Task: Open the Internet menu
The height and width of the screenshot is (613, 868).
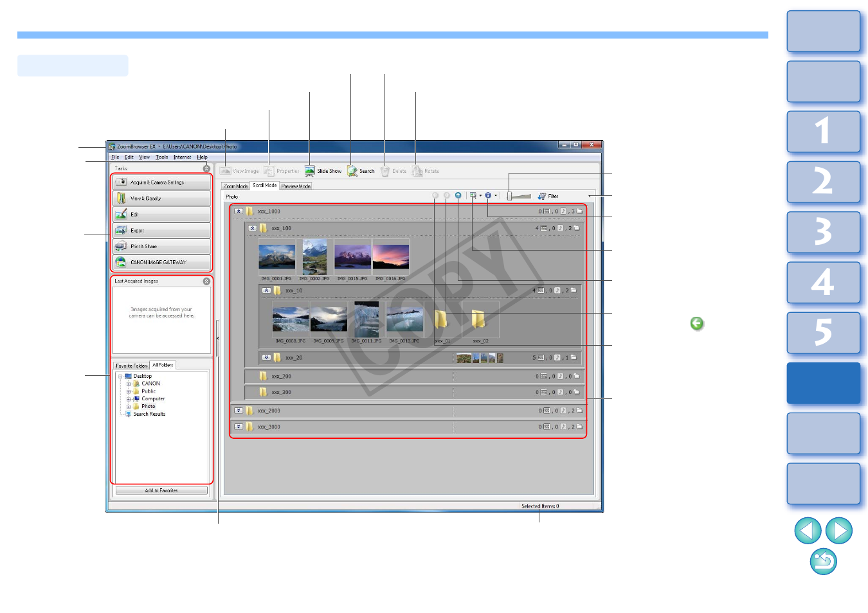Action: coord(182,157)
